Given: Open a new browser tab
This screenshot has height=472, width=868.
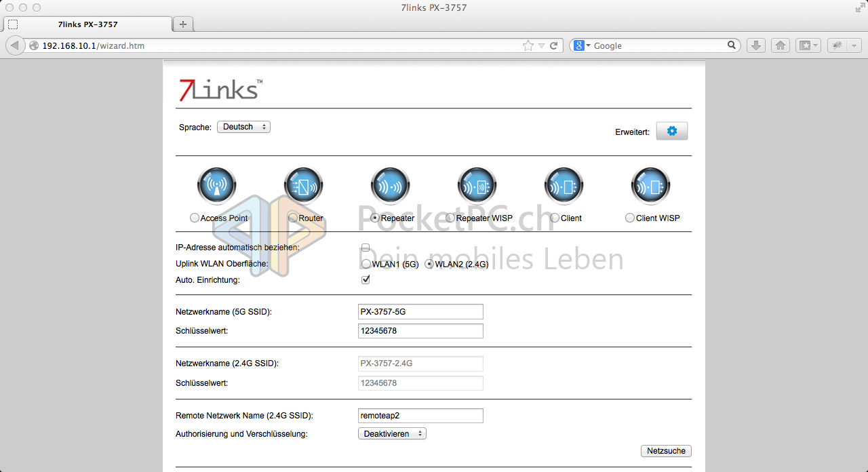Looking at the screenshot, I should [182, 24].
